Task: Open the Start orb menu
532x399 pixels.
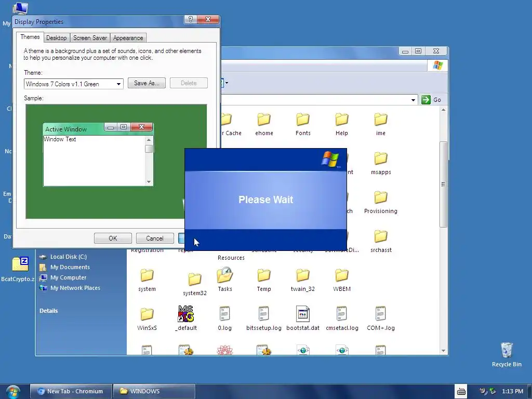Action: click(x=12, y=392)
